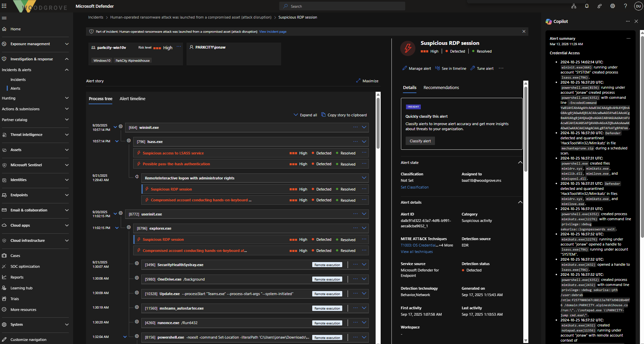Open the app launcher waffle icon
644x344 pixels.
pos(4,6)
